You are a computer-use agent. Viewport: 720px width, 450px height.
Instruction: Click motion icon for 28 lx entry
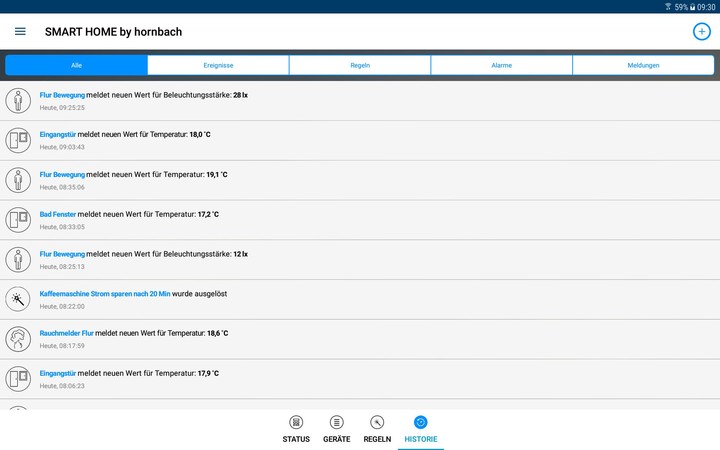18,101
